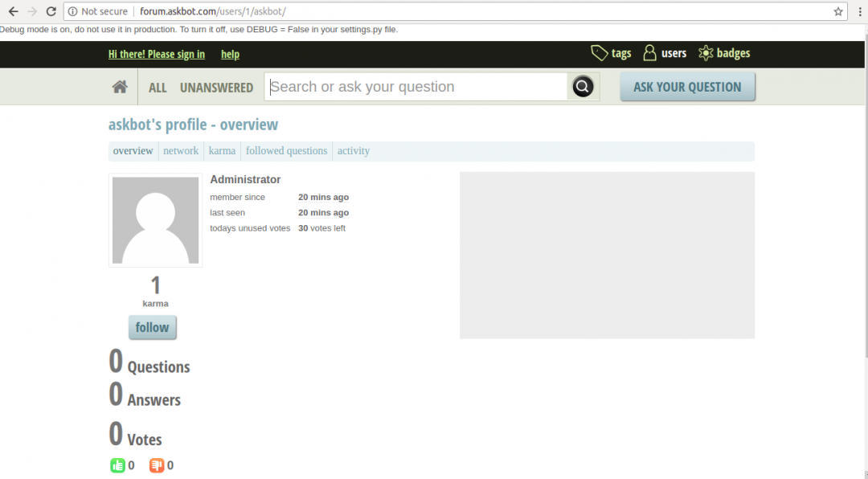Follow the Administrator user
The width and height of the screenshot is (868, 479).
click(x=152, y=327)
